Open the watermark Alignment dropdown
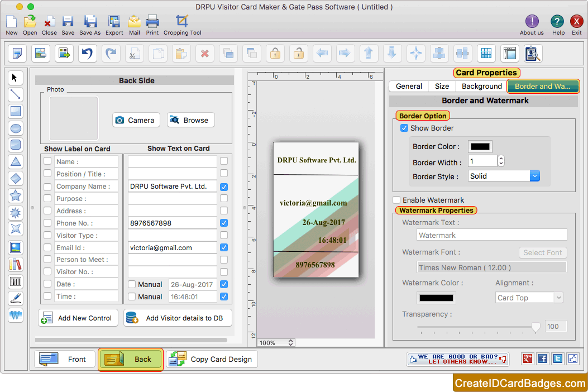Viewport: 588px width, 392px height. click(x=529, y=298)
